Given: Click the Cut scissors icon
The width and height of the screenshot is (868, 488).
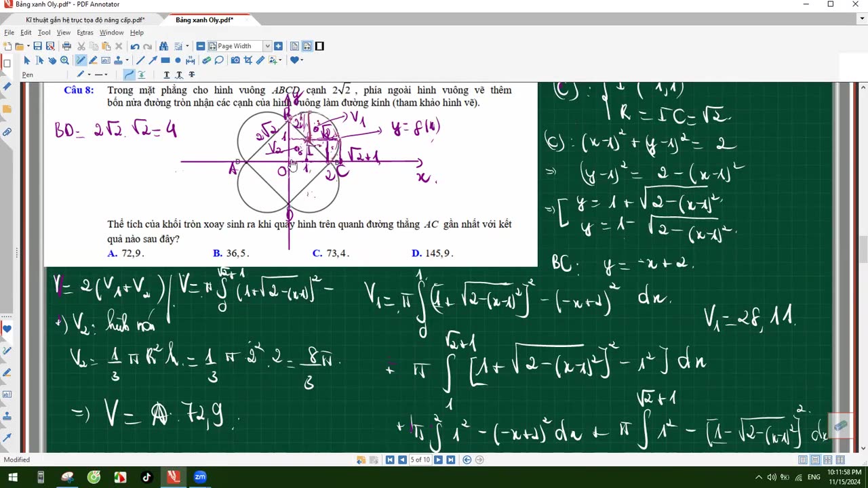Looking at the screenshot, I should pyautogui.click(x=81, y=46).
